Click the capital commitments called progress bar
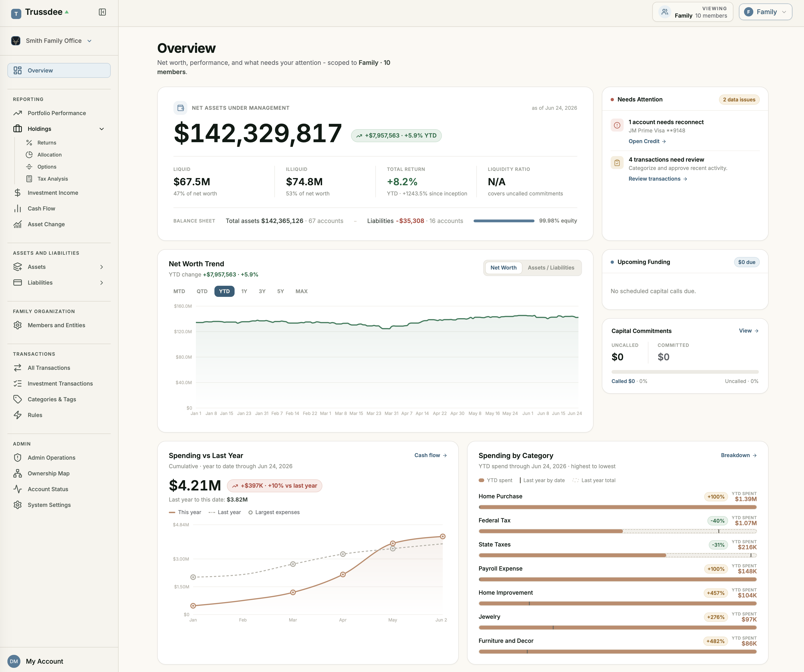This screenshot has width=804, height=672. (685, 372)
